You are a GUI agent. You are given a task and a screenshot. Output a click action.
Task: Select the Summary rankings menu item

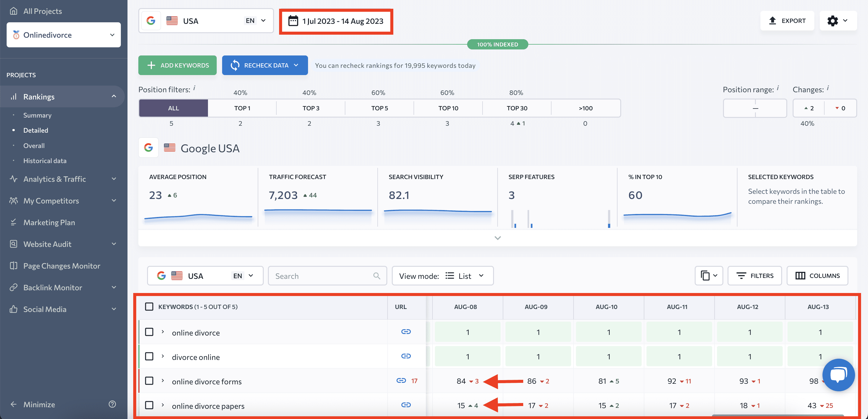click(37, 115)
